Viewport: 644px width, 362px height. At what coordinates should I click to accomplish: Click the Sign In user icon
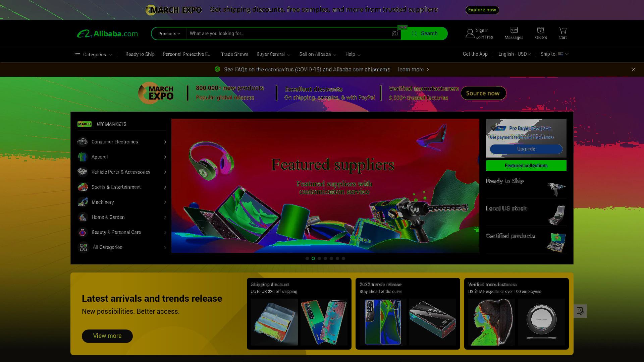click(470, 34)
